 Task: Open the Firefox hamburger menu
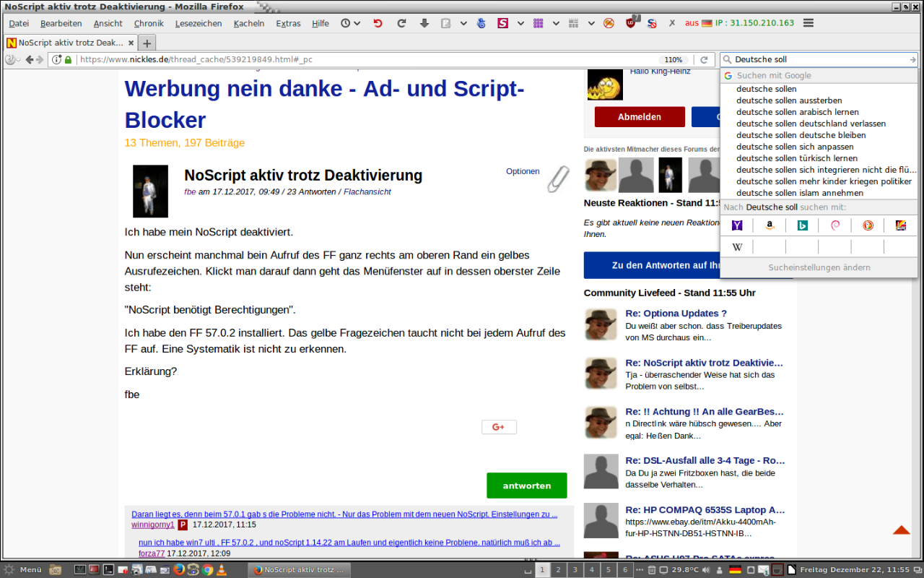click(808, 23)
